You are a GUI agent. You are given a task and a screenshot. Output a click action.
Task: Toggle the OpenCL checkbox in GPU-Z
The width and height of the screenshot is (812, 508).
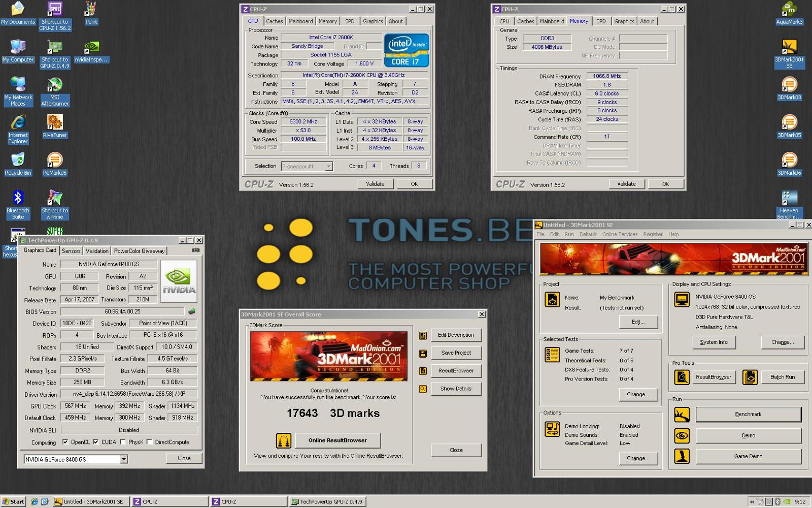(x=65, y=442)
